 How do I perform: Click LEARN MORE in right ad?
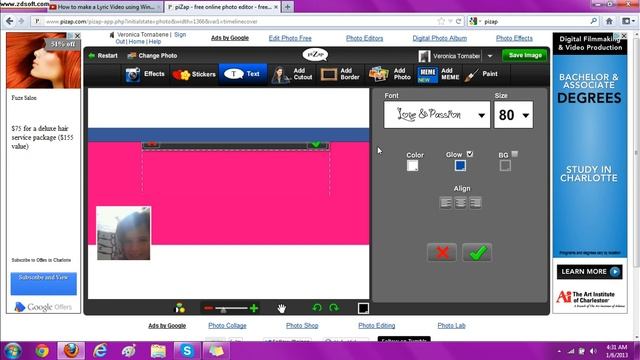(x=589, y=272)
